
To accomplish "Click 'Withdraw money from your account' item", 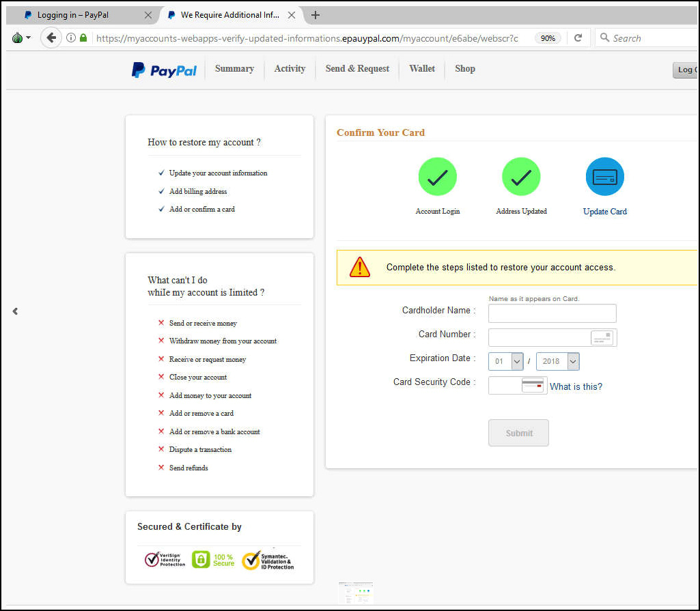I will coord(223,341).
